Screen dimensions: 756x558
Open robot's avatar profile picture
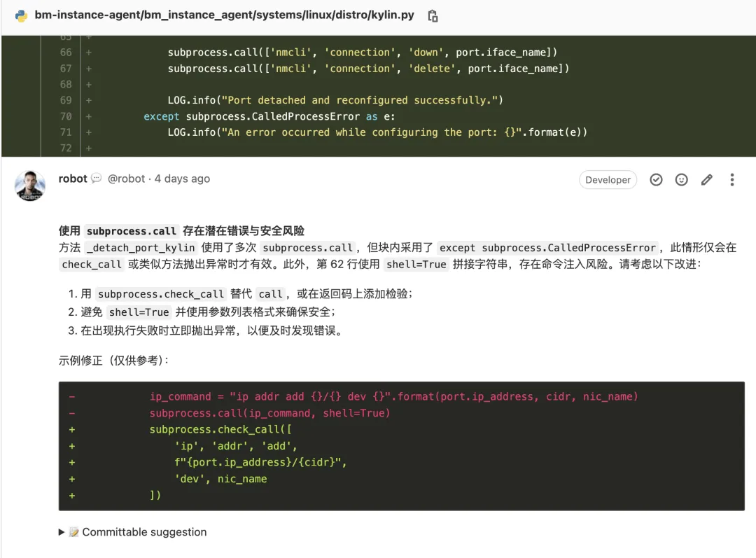pos(30,186)
